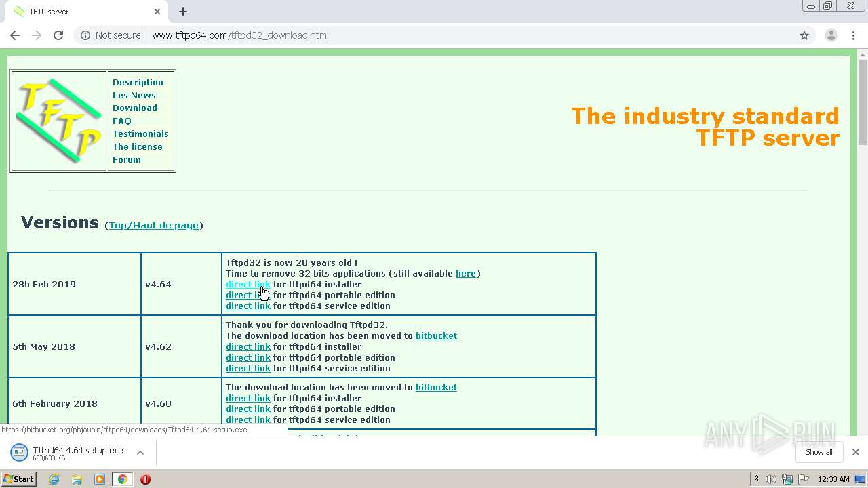The width and height of the screenshot is (868, 488).
Task: Click Show desktop button icon
Action: [x=860, y=479]
